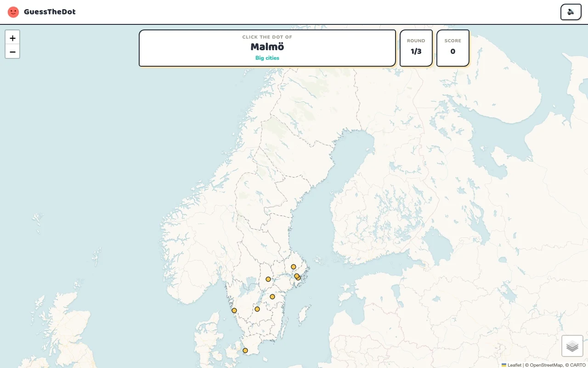
Task: Click the Big cities category label
Action: coord(267,58)
